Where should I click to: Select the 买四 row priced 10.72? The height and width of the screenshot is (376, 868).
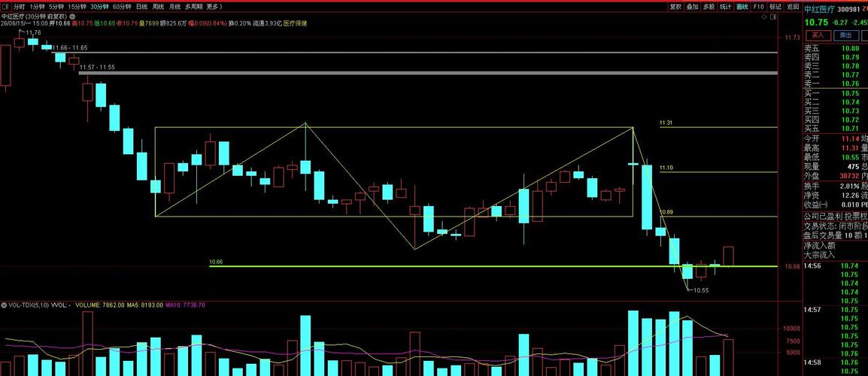[836, 120]
